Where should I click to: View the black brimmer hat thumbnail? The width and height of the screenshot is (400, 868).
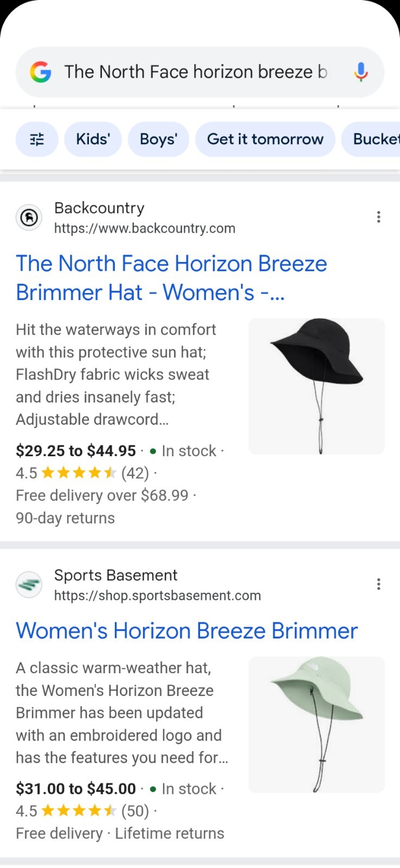click(x=317, y=386)
